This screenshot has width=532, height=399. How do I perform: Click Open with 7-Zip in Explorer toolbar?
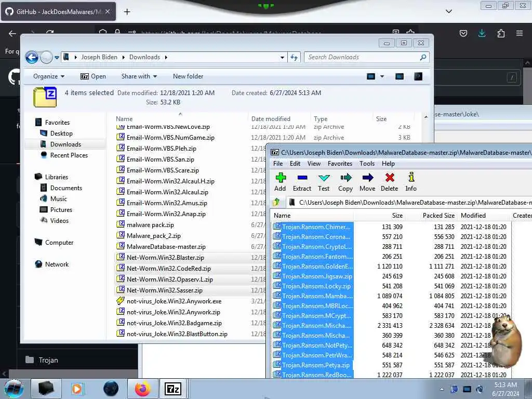coord(94,76)
